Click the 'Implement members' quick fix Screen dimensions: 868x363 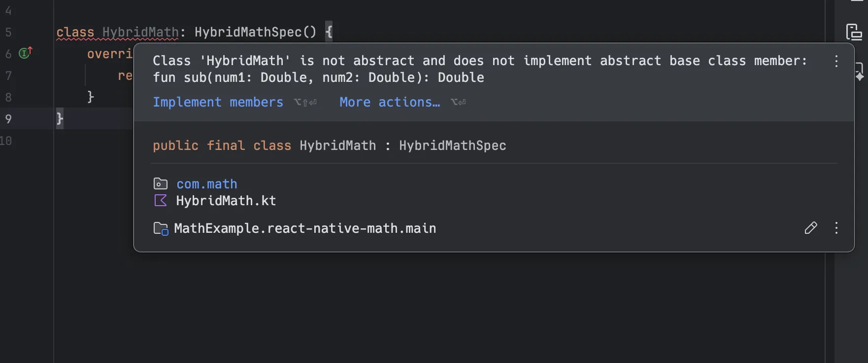218,102
